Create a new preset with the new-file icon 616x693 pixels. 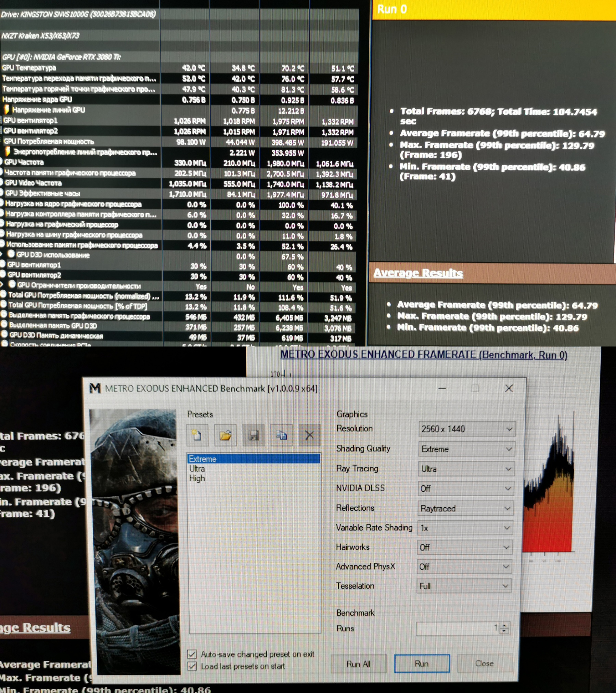197,435
